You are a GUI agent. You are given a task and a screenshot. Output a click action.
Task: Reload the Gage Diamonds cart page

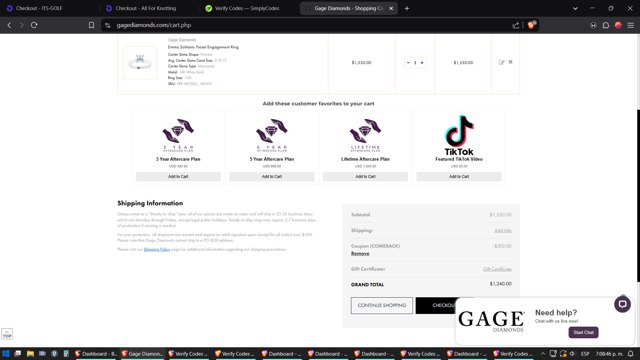(34, 25)
